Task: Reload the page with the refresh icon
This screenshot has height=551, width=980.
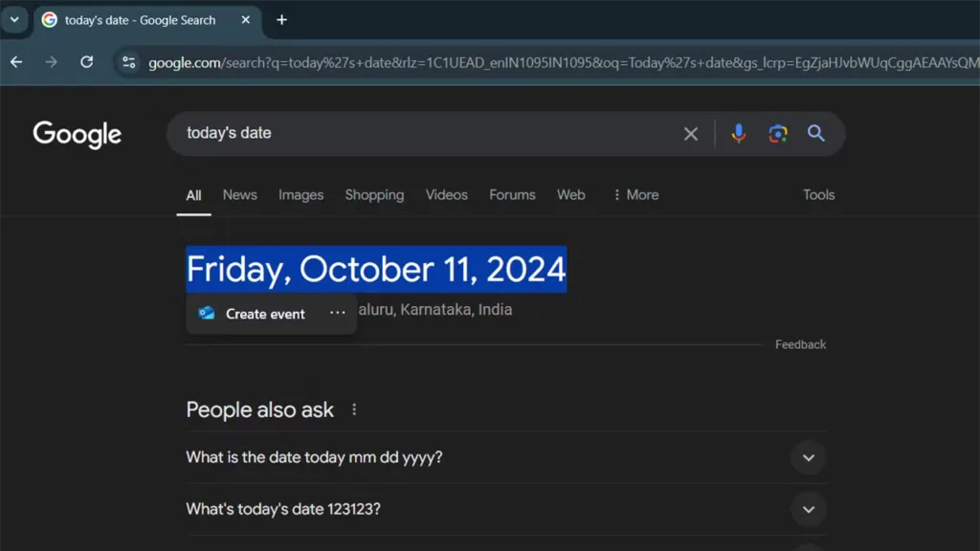Action: coord(87,62)
